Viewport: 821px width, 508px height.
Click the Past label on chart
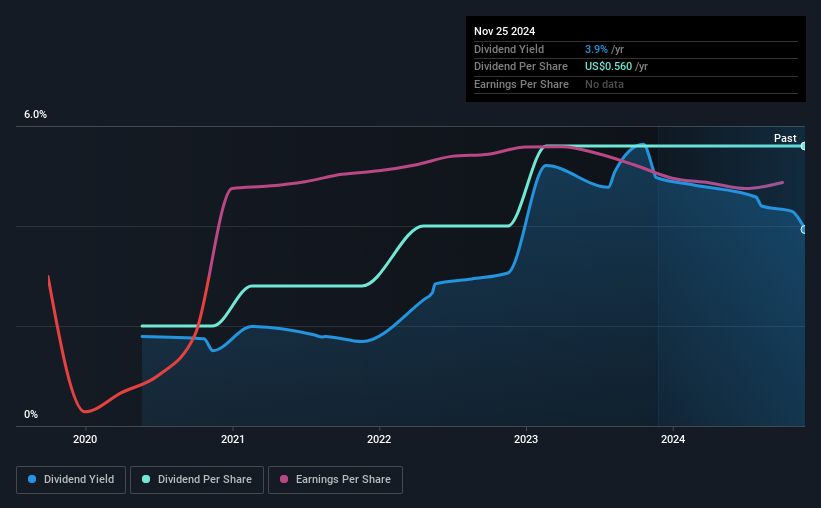point(785,138)
